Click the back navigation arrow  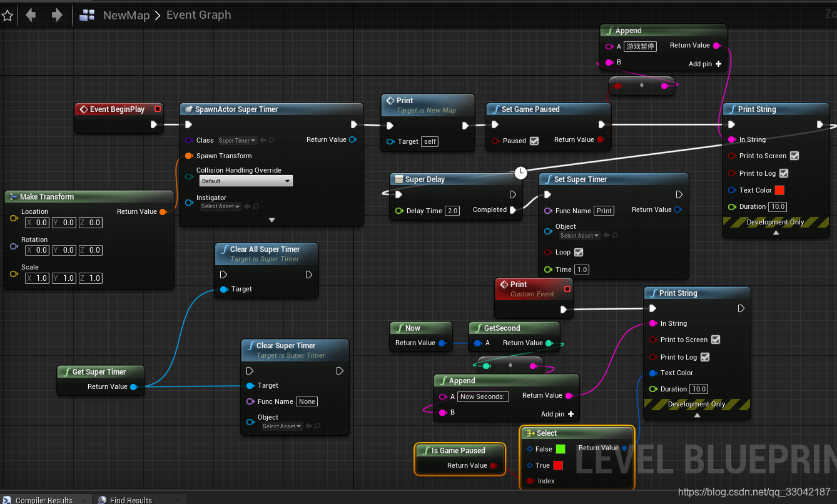coord(30,14)
